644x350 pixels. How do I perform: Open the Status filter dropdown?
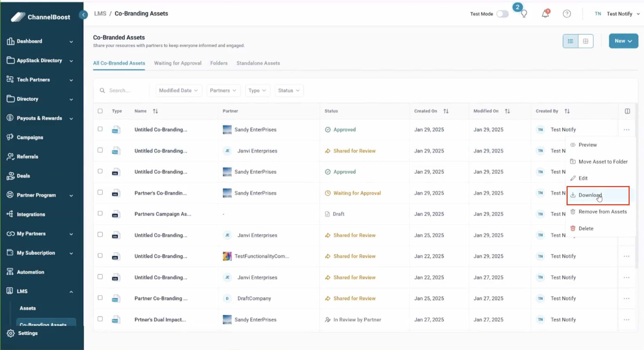[289, 90]
